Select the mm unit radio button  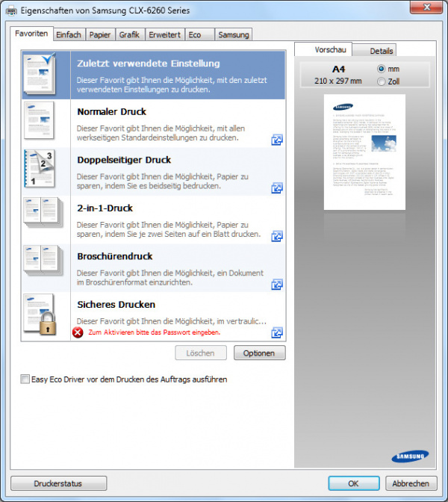click(382, 69)
